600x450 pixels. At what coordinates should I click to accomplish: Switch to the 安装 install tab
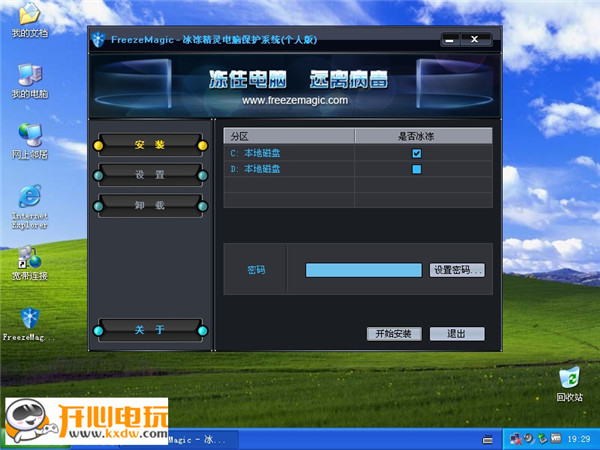(150, 145)
